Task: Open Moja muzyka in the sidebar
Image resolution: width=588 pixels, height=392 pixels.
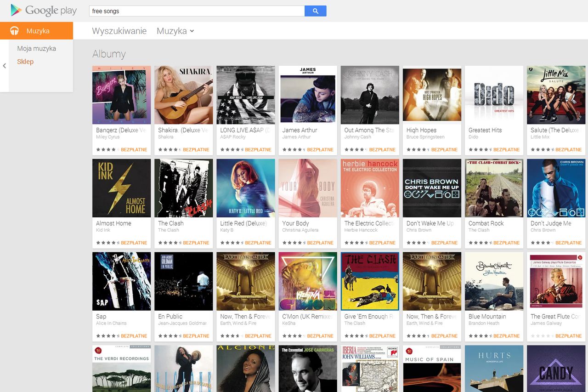Action: pyautogui.click(x=37, y=48)
